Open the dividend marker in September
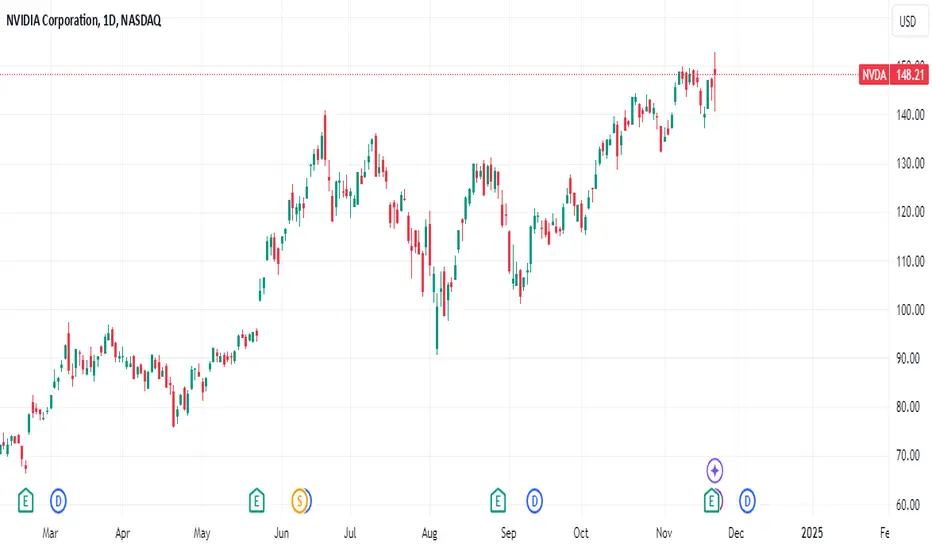Screen dimensions: 932x550 pyautogui.click(x=534, y=501)
